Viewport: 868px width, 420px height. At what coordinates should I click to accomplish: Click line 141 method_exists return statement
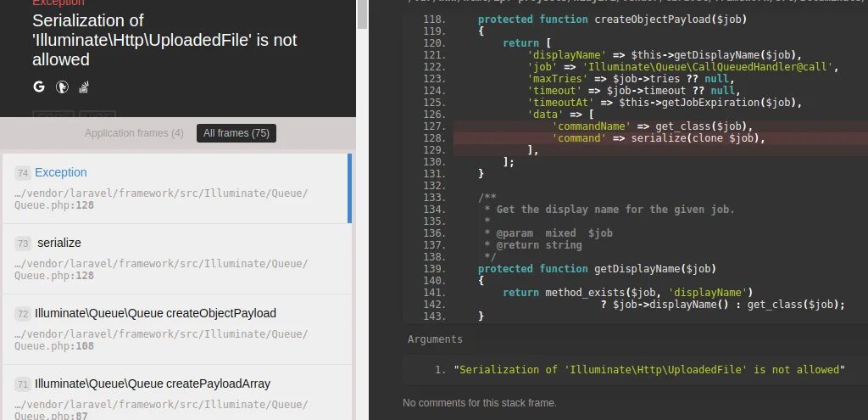tap(628, 293)
